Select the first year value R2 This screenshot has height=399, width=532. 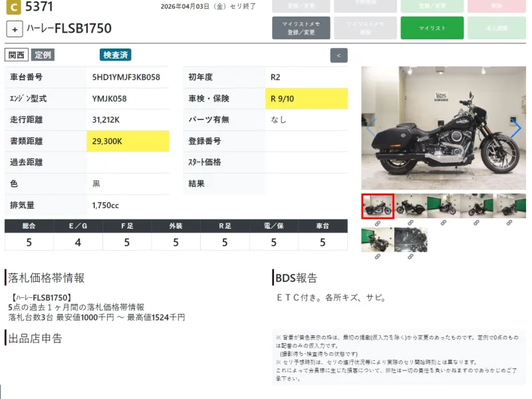click(x=275, y=77)
